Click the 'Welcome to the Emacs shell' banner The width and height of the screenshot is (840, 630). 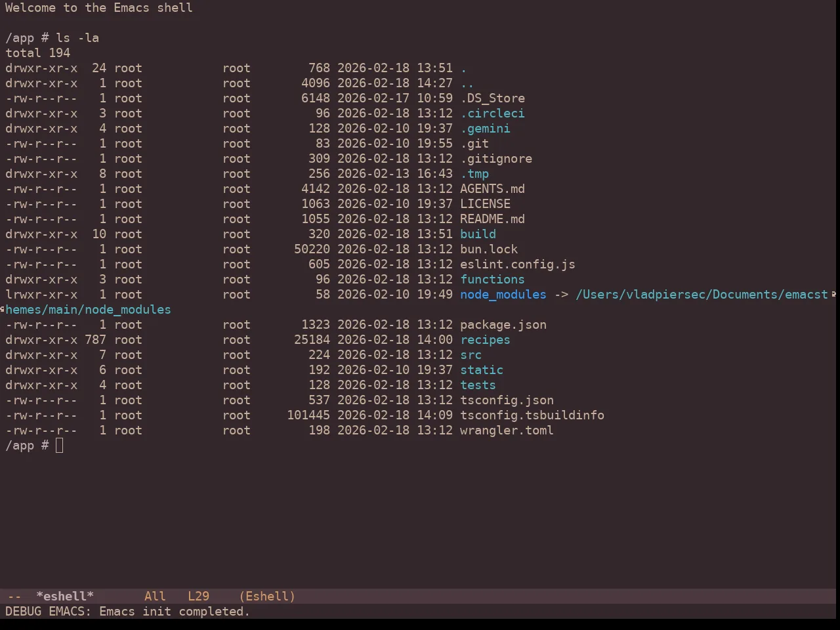click(x=99, y=8)
